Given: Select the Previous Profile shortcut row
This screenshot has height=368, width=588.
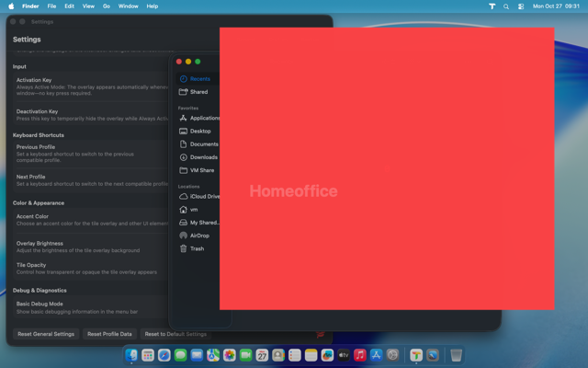Looking at the screenshot, I should [x=92, y=154].
